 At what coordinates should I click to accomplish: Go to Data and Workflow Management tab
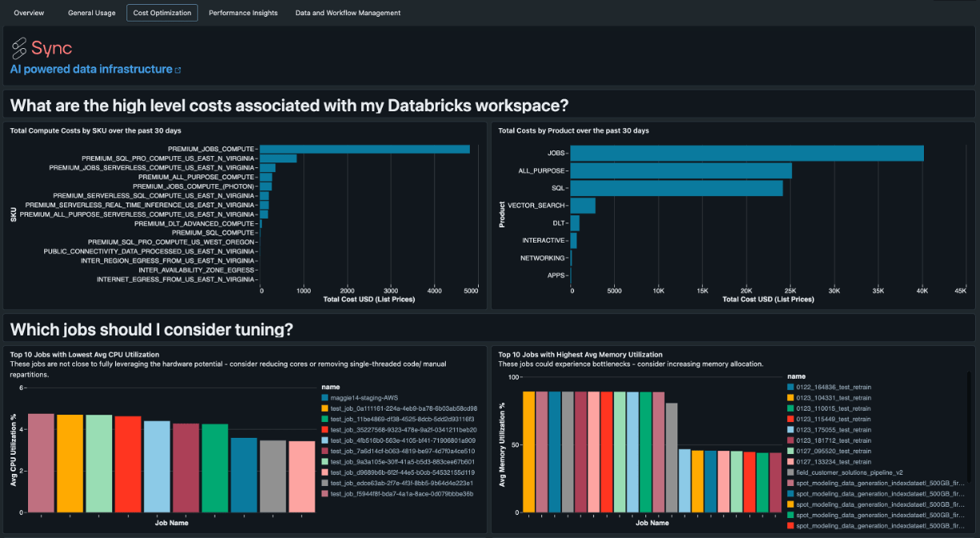[347, 13]
